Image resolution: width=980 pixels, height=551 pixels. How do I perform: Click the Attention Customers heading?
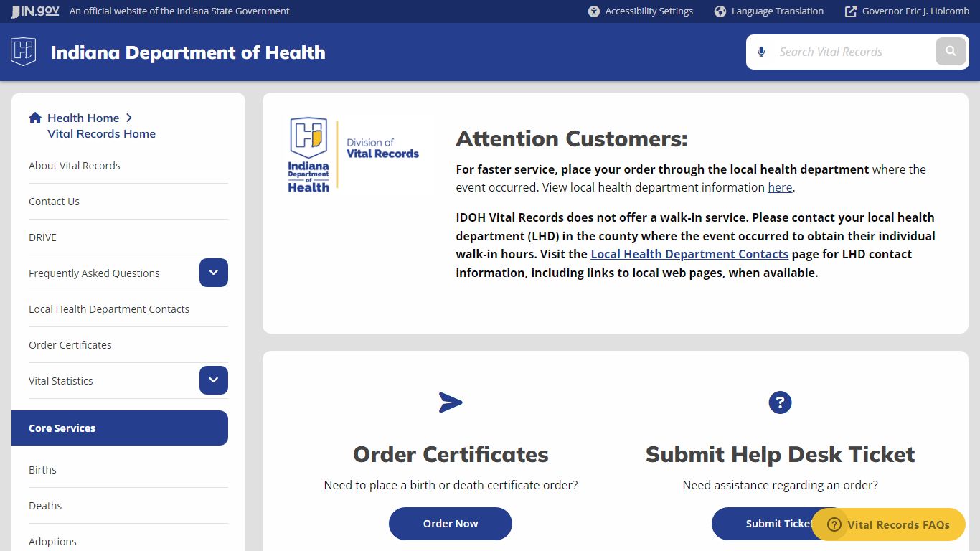[572, 138]
